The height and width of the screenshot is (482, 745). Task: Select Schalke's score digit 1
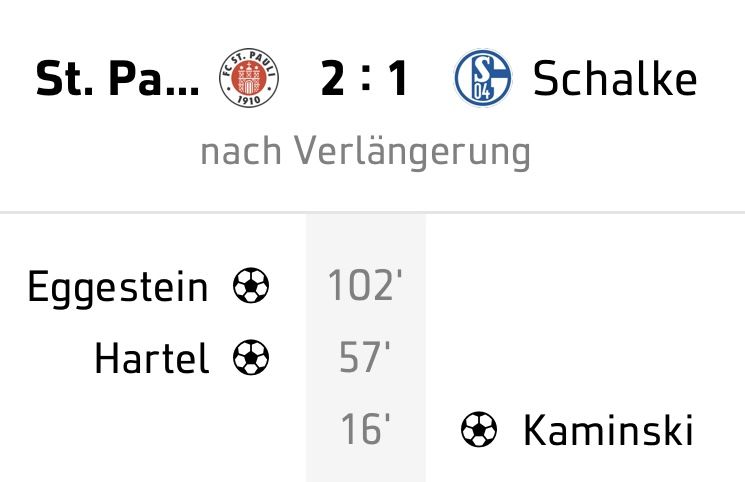tap(398, 80)
